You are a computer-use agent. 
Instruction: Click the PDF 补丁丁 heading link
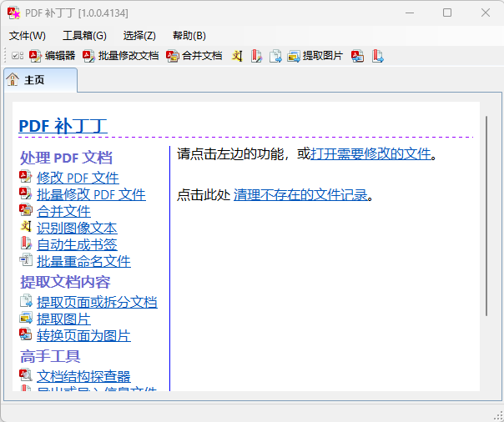(x=63, y=126)
